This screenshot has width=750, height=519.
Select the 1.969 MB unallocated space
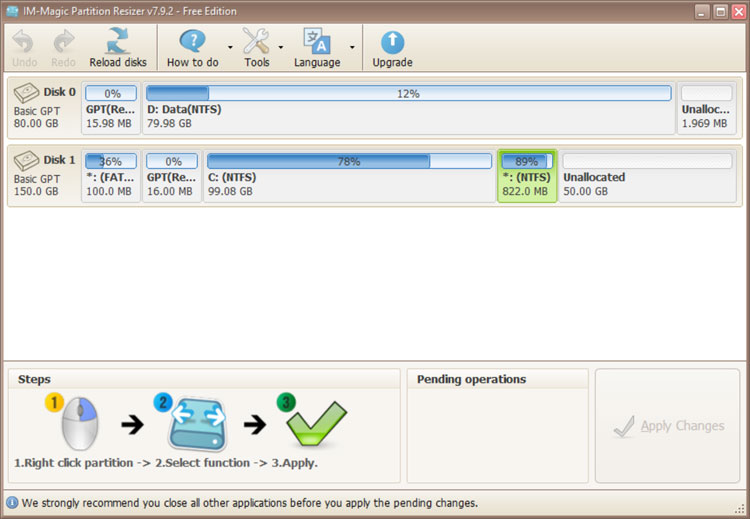click(x=706, y=108)
